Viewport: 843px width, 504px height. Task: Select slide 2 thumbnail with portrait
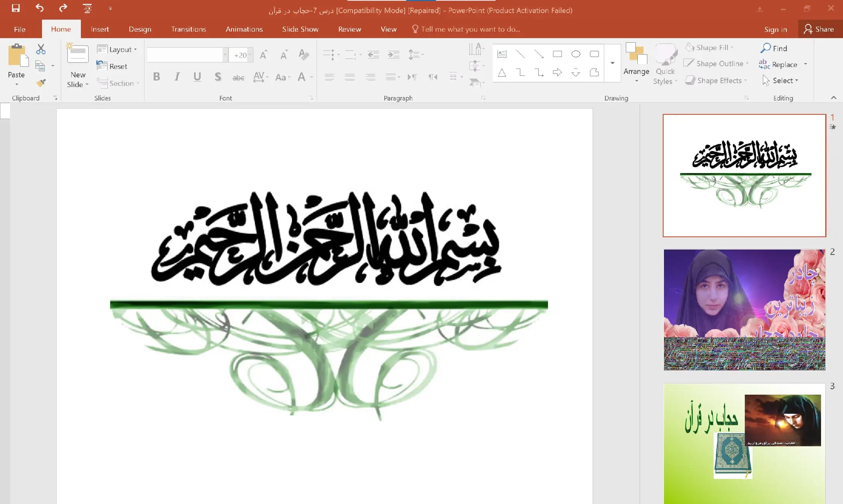tap(744, 310)
